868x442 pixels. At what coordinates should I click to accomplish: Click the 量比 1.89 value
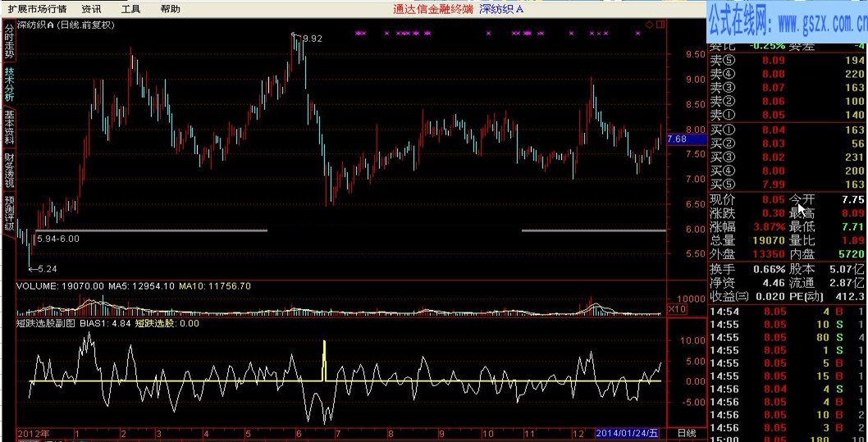(853, 240)
